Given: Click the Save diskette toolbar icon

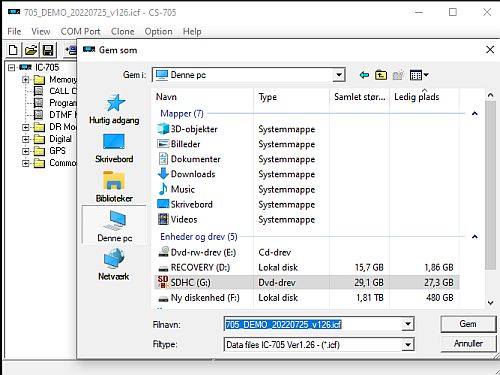Looking at the screenshot, I should pos(48,50).
